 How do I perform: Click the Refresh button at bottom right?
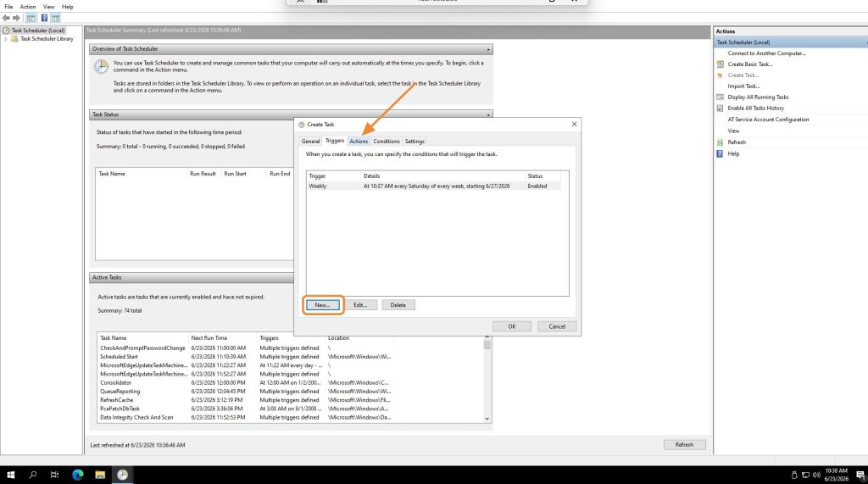(x=684, y=445)
